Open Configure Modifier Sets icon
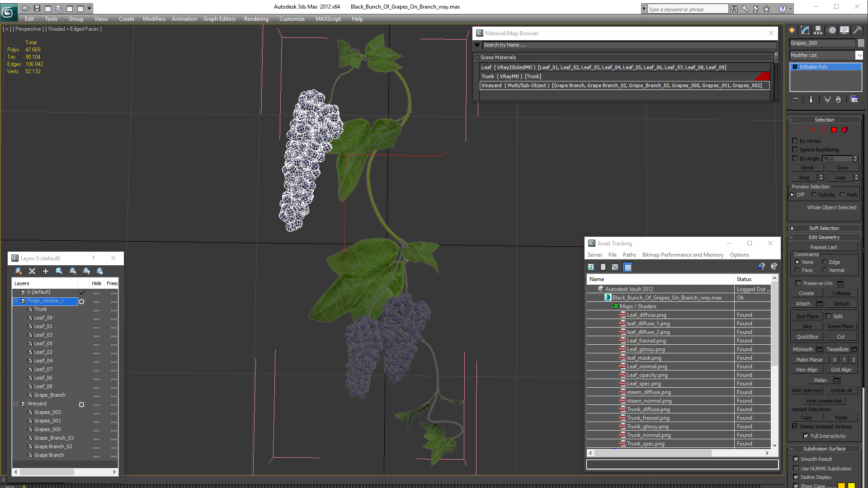 coord(854,99)
